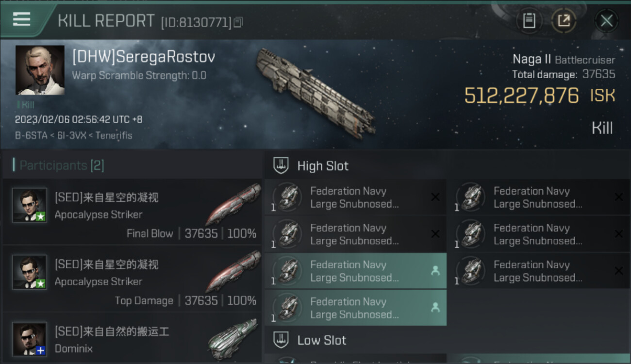
Task: Click the share kill report icon
Action: pos(564,21)
